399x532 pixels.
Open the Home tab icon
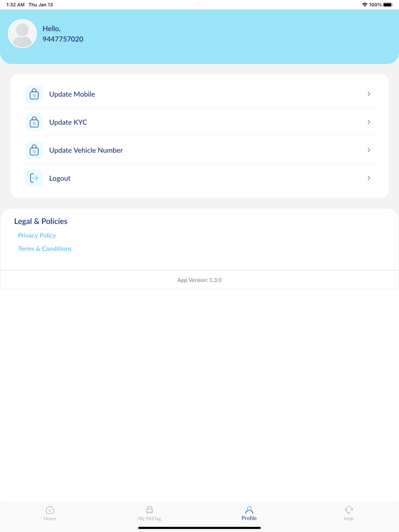click(x=50, y=510)
